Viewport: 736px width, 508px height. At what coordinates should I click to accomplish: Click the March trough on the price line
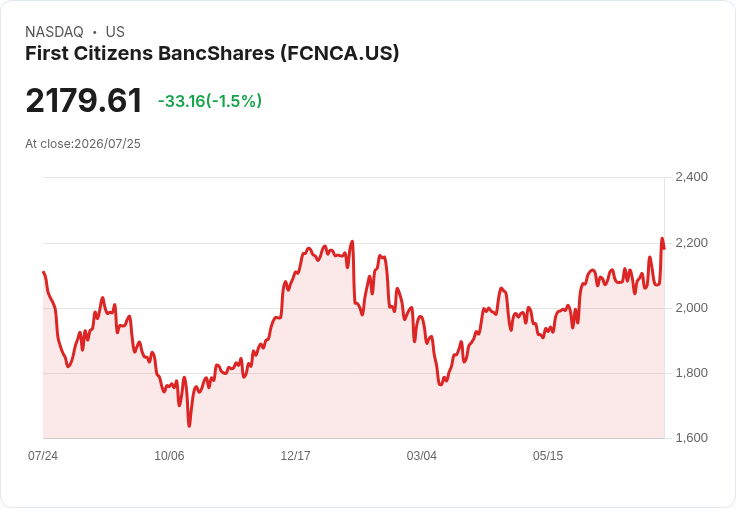pyautogui.click(x=440, y=384)
